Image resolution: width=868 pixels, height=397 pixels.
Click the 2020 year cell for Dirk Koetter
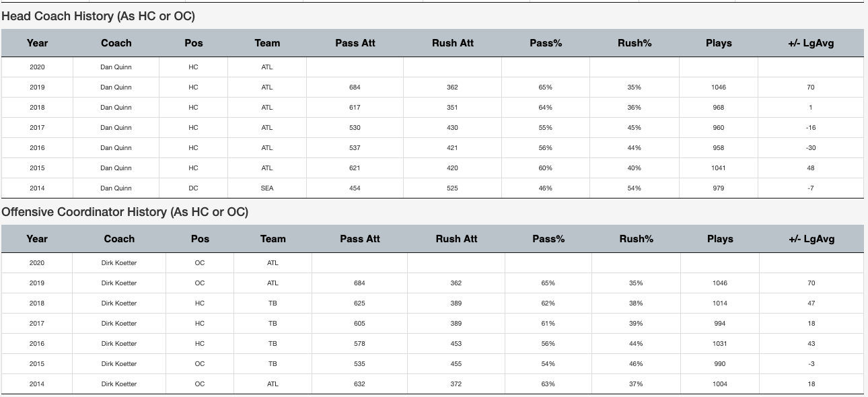(37, 263)
